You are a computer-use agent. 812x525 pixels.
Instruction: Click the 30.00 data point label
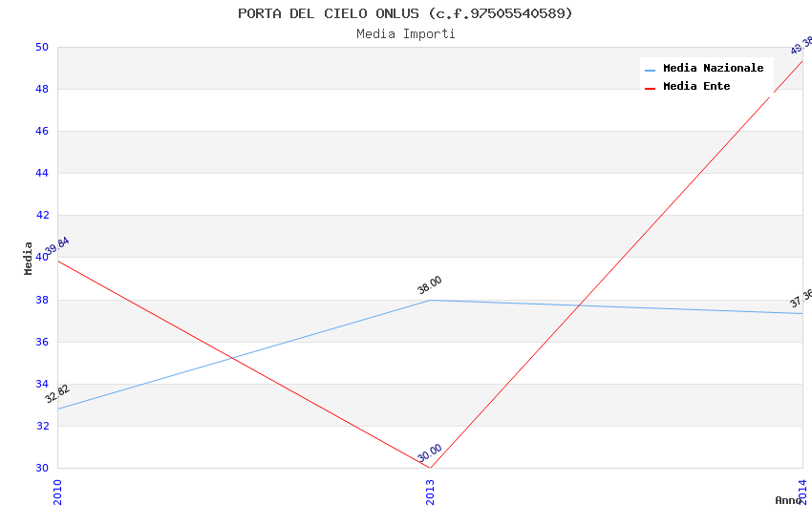[430, 452]
